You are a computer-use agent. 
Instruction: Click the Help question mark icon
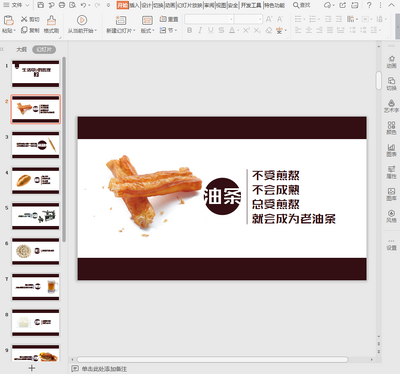(369, 5)
